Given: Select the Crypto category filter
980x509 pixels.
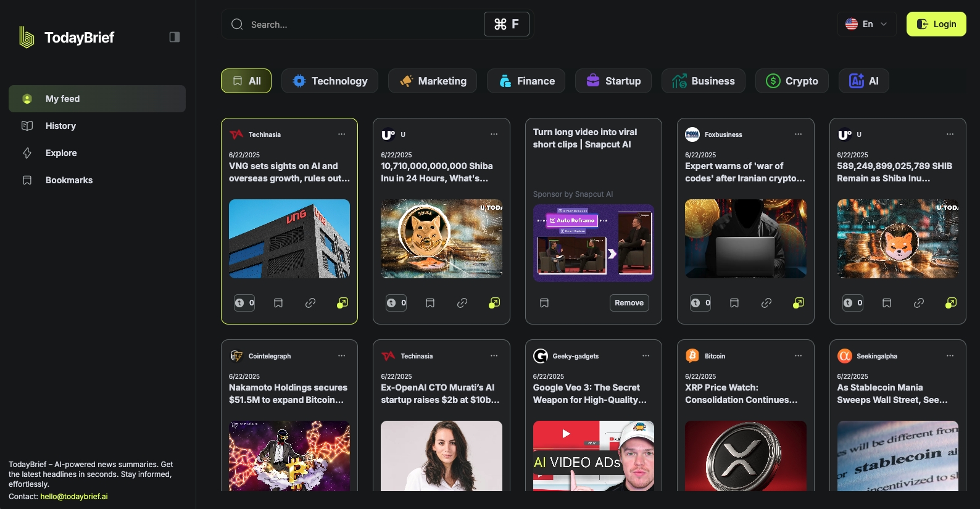Looking at the screenshot, I should (792, 81).
